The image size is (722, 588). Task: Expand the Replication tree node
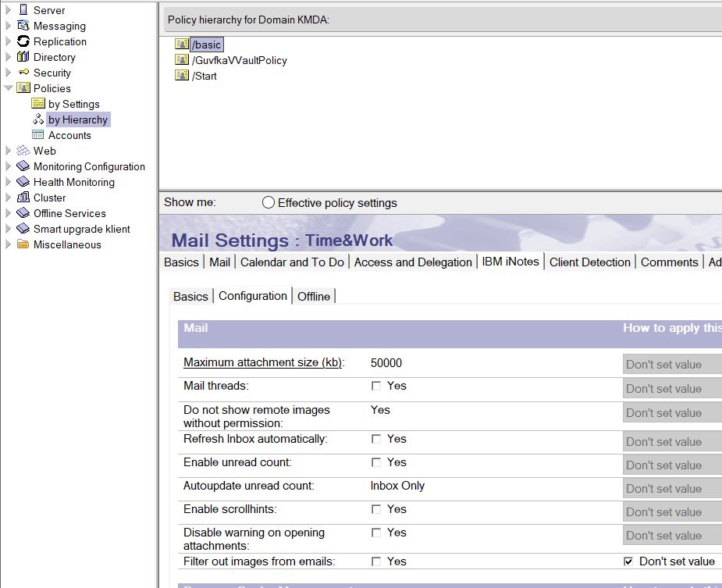click(x=9, y=41)
